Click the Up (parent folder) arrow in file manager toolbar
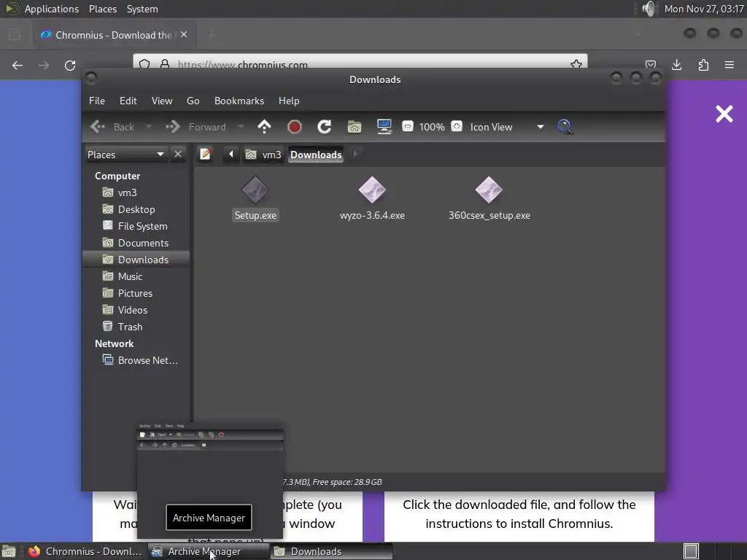The height and width of the screenshot is (560, 747). (264, 127)
